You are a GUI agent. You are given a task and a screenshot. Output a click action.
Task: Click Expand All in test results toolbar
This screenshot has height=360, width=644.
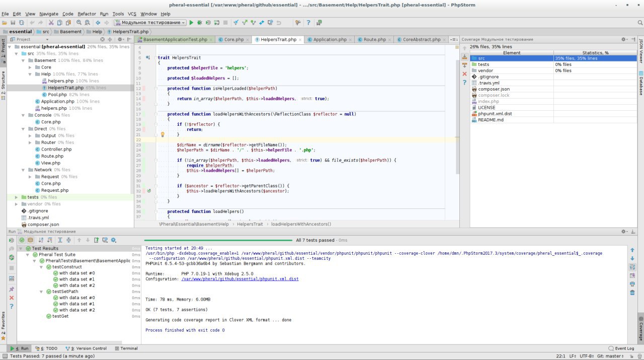60,240
